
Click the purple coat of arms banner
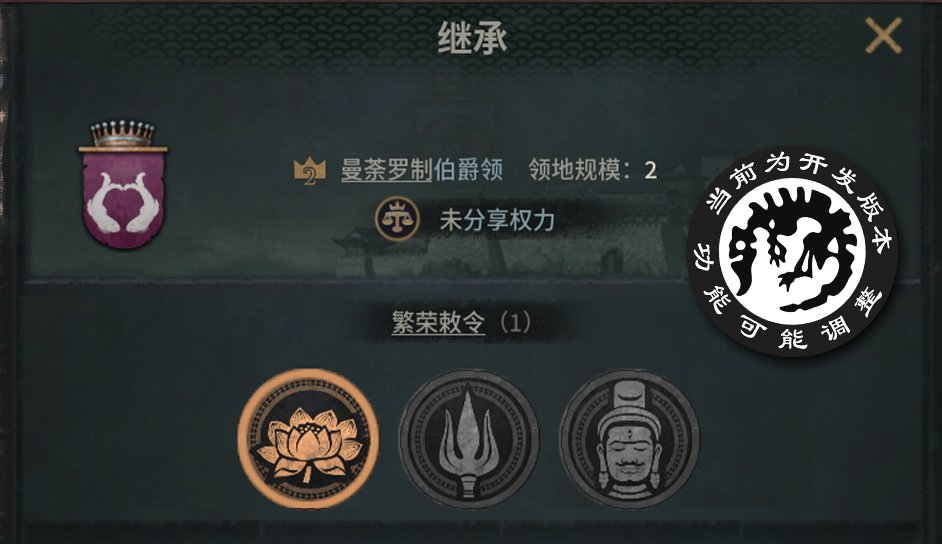[x=123, y=199]
